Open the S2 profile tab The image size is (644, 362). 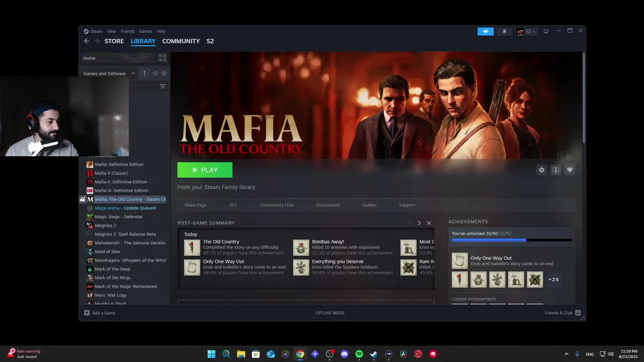coord(210,41)
